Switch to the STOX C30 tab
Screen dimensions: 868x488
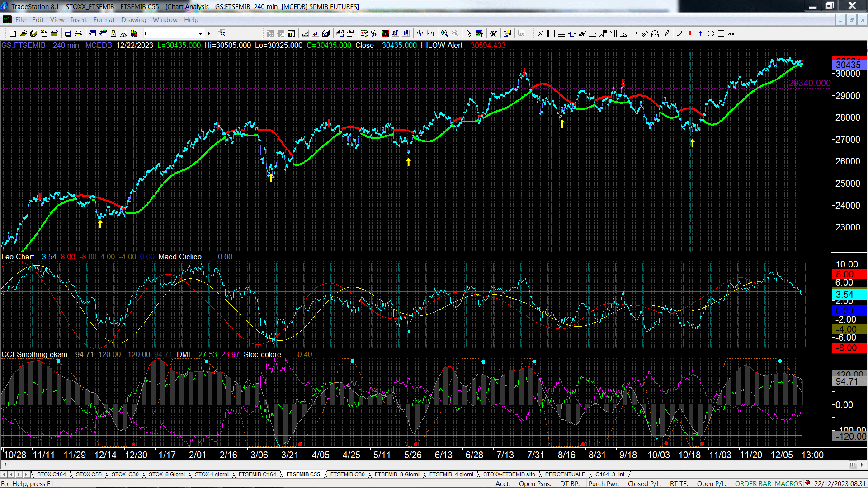pyautogui.click(x=125, y=474)
